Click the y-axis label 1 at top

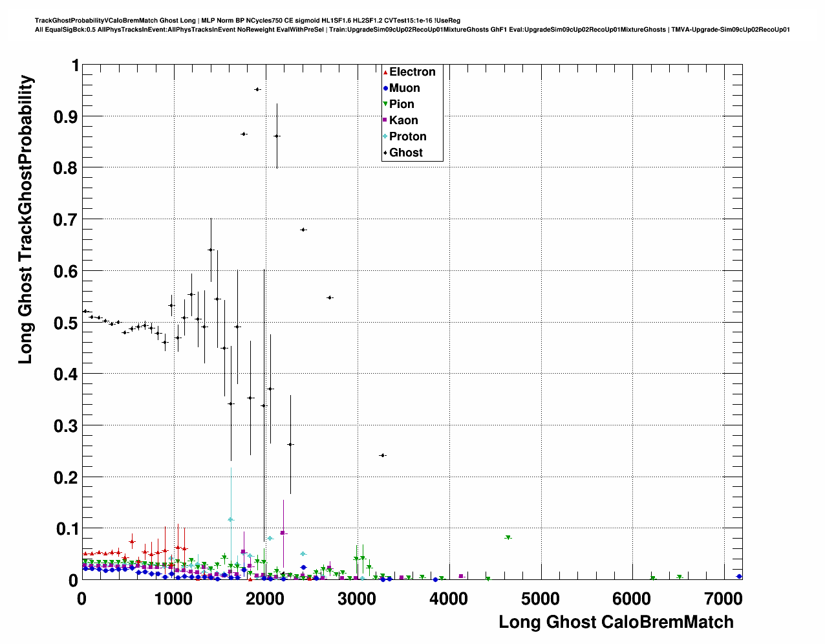(75, 66)
